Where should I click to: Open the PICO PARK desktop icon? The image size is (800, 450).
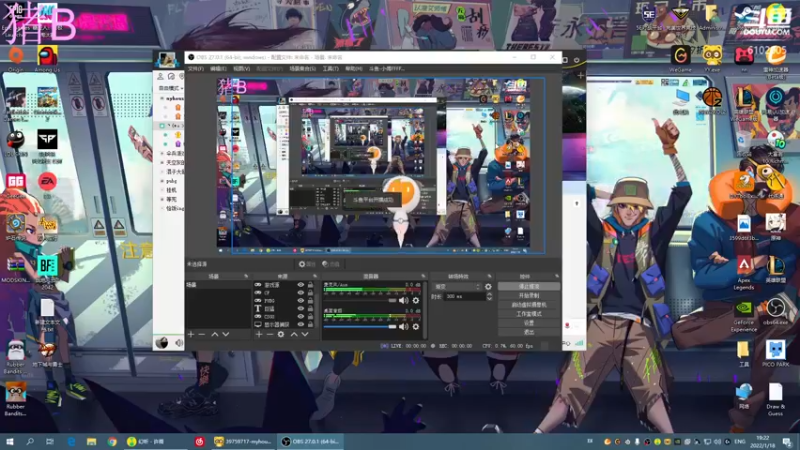tap(776, 354)
